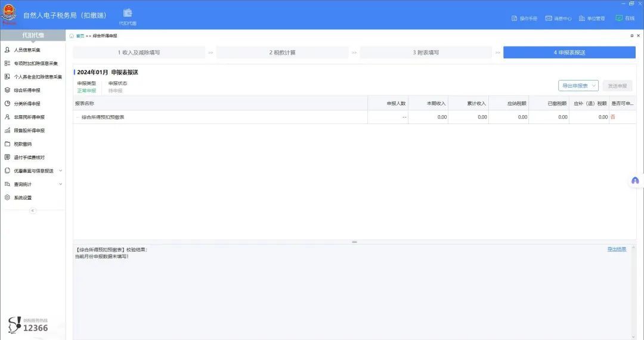Open the 导出申报表 dropdown

(578, 86)
